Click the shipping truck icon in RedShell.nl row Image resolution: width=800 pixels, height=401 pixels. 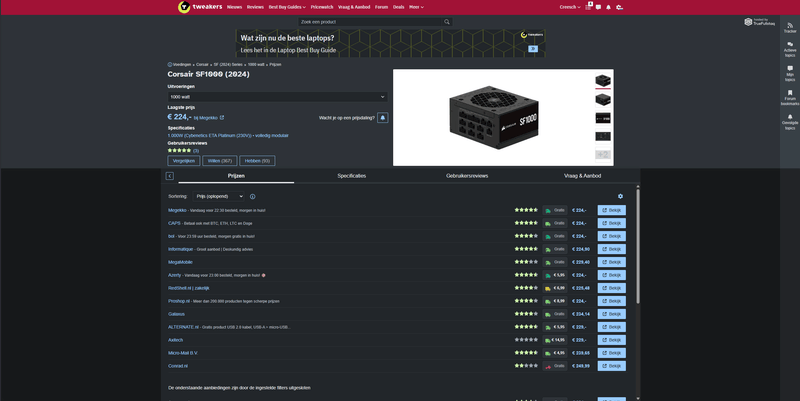coord(548,288)
